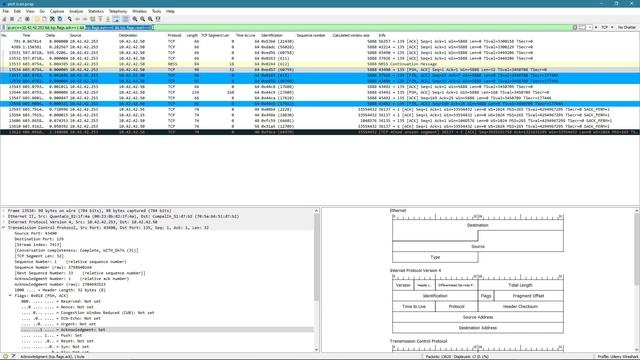Viewport: 640px width, 360px height.
Task: Click the add filter button plus icon
Action: click(x=596, y=27)
